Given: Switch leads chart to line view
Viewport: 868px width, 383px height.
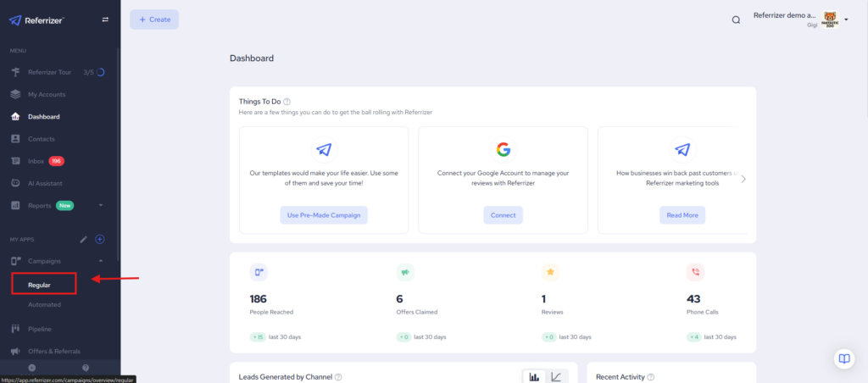Looking at the screenshot, I should click(x=556, y=377).
